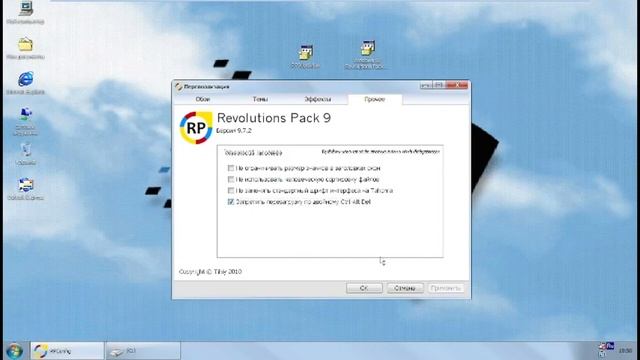
Task: Click the Отмена button
Action: point(405,288)
